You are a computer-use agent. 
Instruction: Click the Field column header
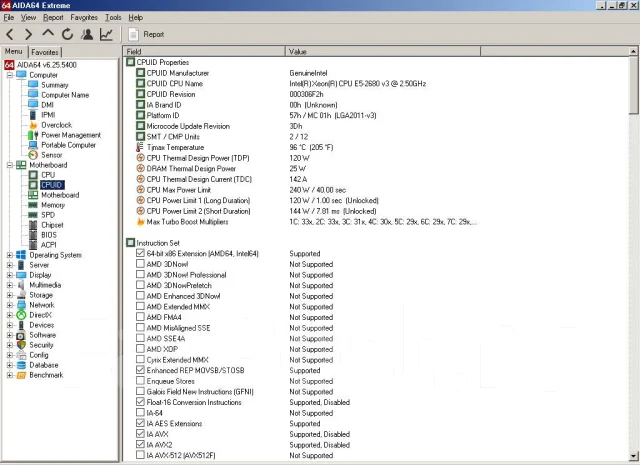tap(204, 51)
